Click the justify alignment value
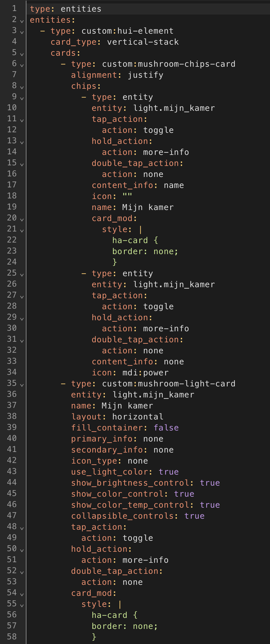The image size is (270, 644). pos(145,75)
